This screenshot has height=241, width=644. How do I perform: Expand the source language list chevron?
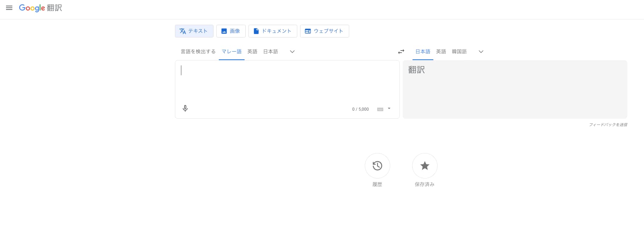[x=292, y=52]
